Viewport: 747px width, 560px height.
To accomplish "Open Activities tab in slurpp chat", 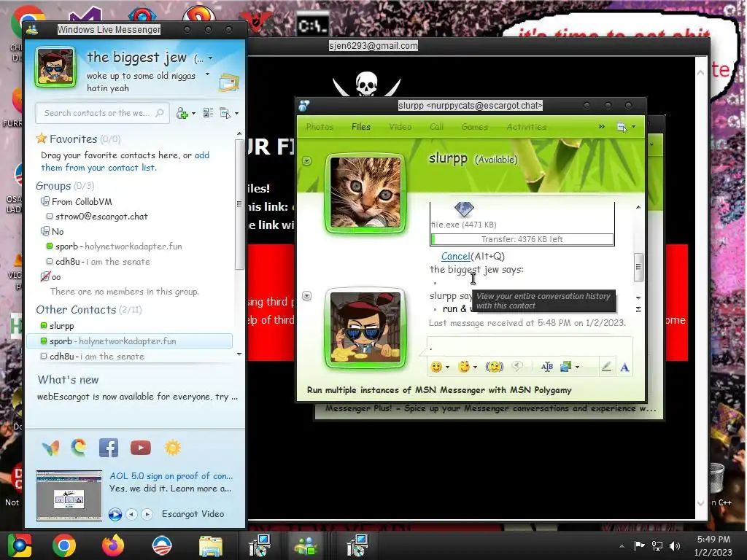I will click(527, 127).
